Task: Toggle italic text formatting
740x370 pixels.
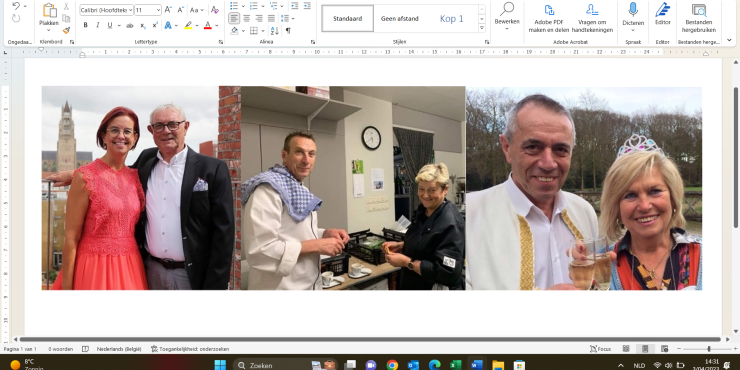Action: pyautogui.click(x=98, y=25)
